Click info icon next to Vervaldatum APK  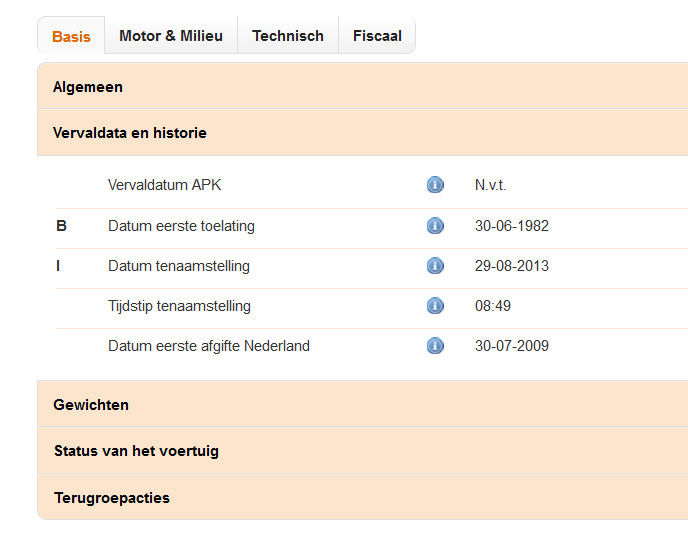coord(435,185)
